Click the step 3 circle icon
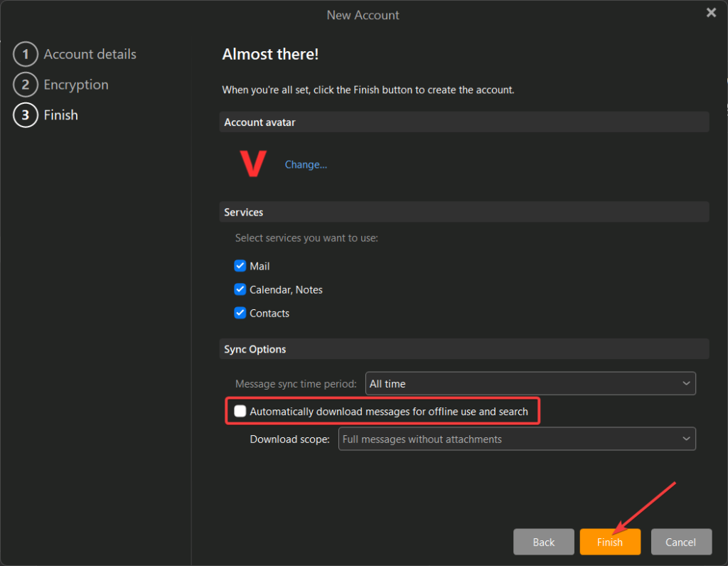The height and width of the screenshot is (566, 728). click(26, 116)
